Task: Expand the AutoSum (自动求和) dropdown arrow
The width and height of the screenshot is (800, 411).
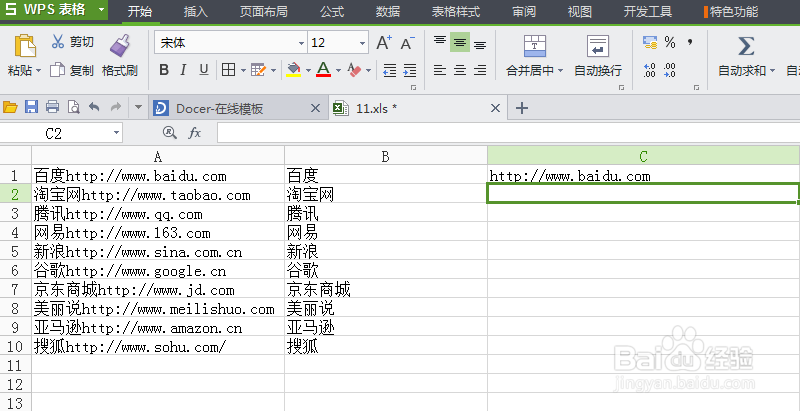Action: pos(772,70)
